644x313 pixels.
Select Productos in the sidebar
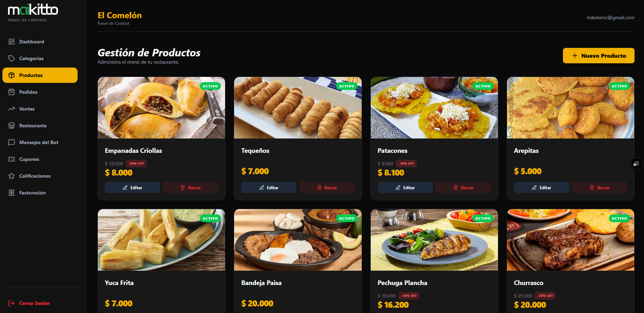[x=40, y=75]
